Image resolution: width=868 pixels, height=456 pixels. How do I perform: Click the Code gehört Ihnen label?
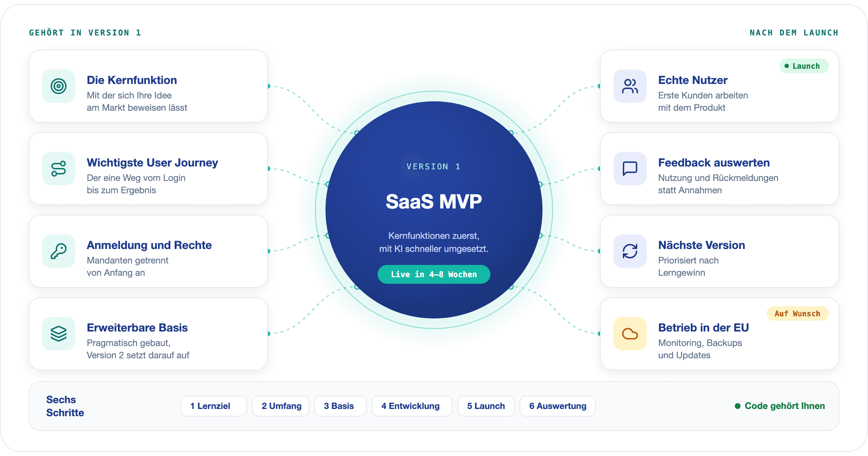[x=780, y=406]
